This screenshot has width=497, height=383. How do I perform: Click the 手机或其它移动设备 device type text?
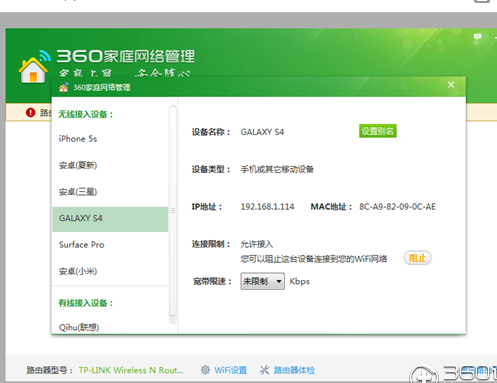[x=277, y=169]
